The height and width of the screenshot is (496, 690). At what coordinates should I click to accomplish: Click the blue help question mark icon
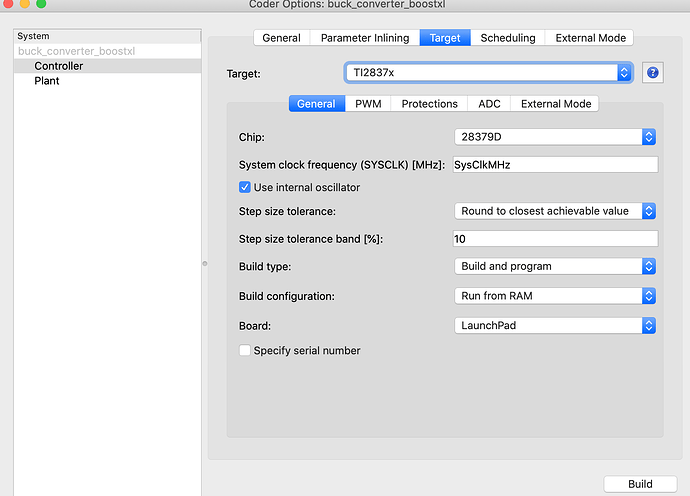click(653, 73)
